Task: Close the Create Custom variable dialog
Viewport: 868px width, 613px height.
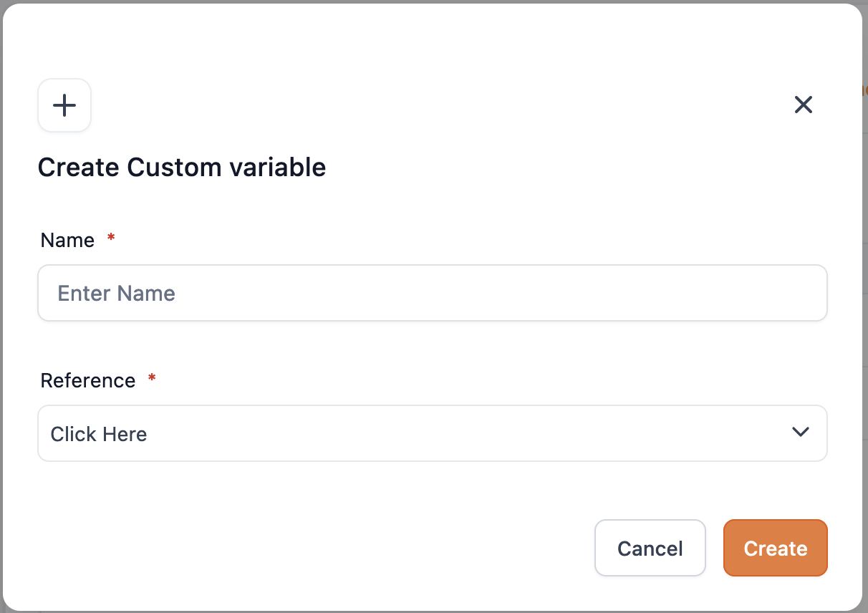Action: point(803,105)
